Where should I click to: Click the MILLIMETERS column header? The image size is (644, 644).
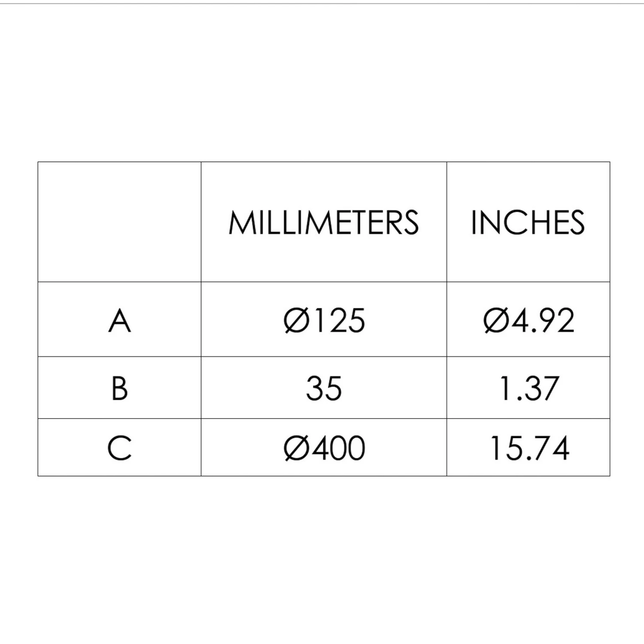click(323, 223)
